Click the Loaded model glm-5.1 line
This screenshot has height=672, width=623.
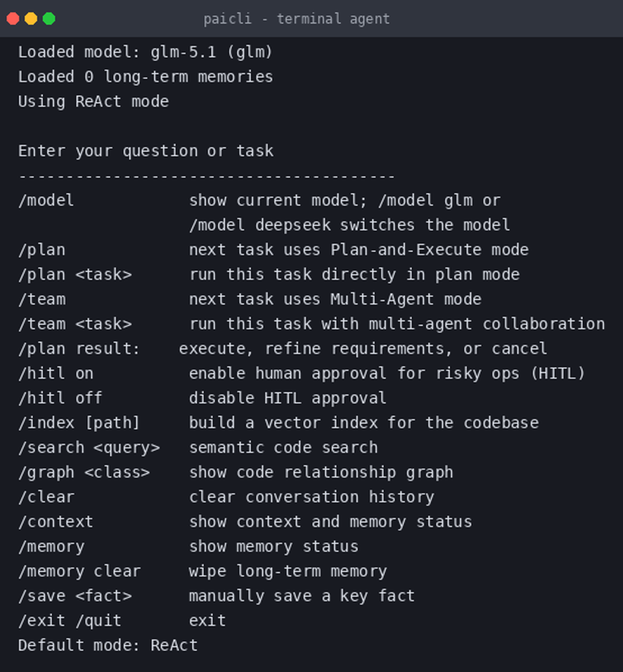click(x=146, y=52)
